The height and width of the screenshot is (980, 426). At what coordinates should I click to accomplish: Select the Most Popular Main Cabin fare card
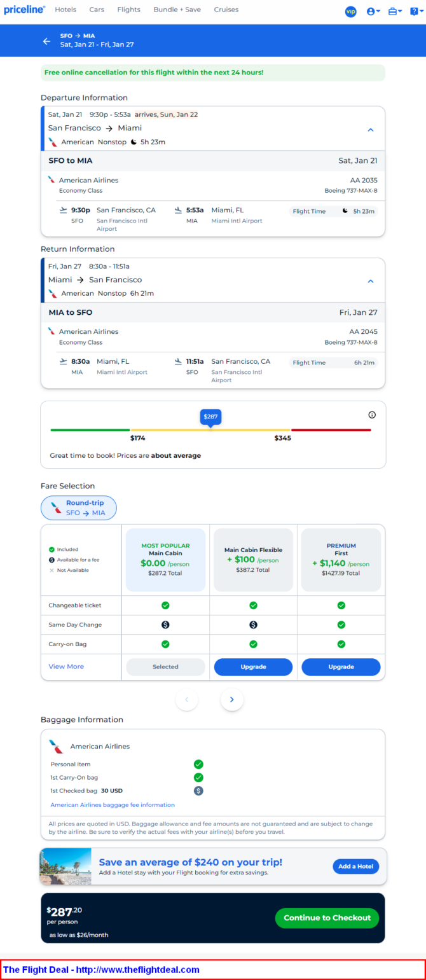165,560
